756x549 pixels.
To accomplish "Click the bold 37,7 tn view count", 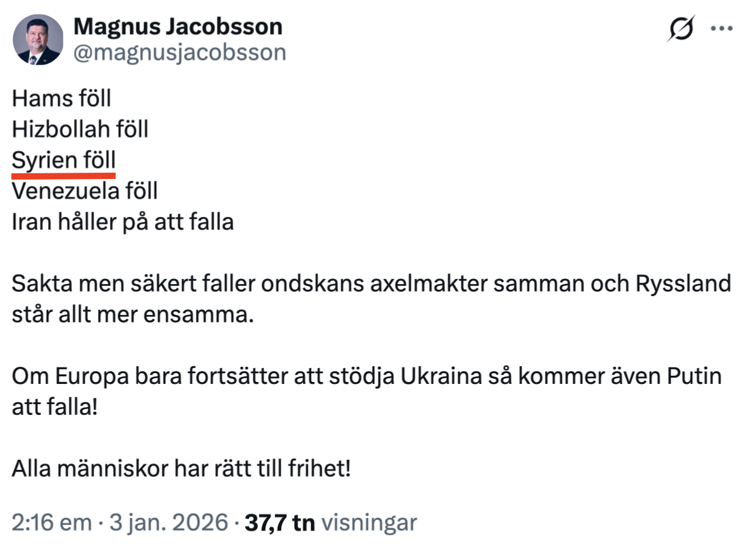I will (x=279, y=522).
